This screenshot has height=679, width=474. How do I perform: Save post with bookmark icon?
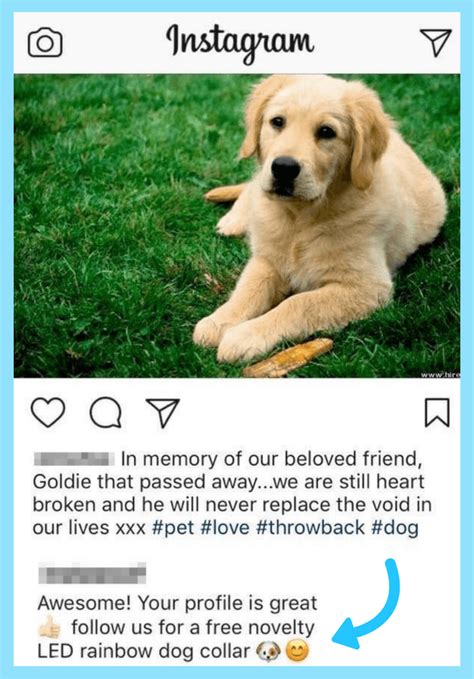pyautogui.click(x=437, y=412)
